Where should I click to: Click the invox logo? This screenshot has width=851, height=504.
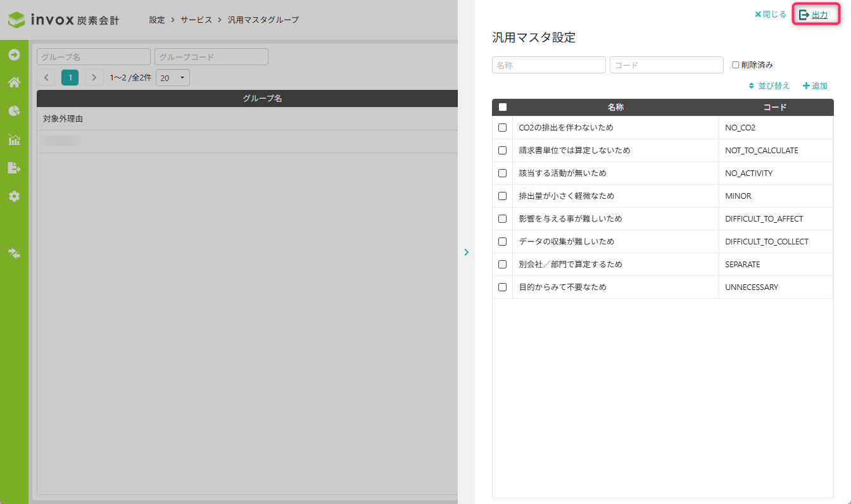[63, 20]
